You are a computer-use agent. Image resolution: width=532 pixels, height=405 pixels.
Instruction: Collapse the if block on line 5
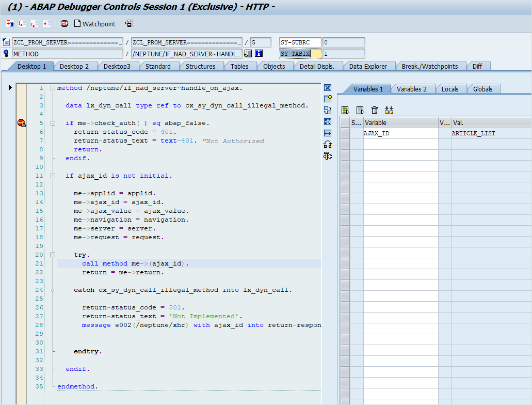click(53, 123)
